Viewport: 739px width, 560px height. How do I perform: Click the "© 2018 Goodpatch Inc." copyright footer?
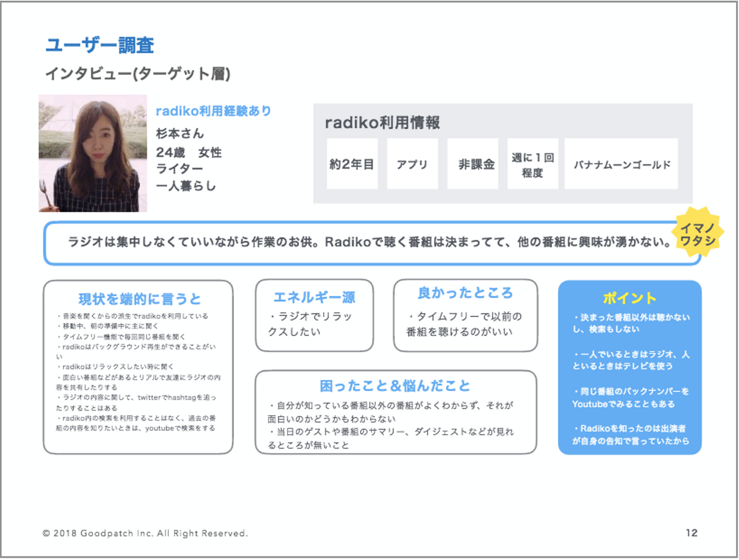[x=145, y=533]
